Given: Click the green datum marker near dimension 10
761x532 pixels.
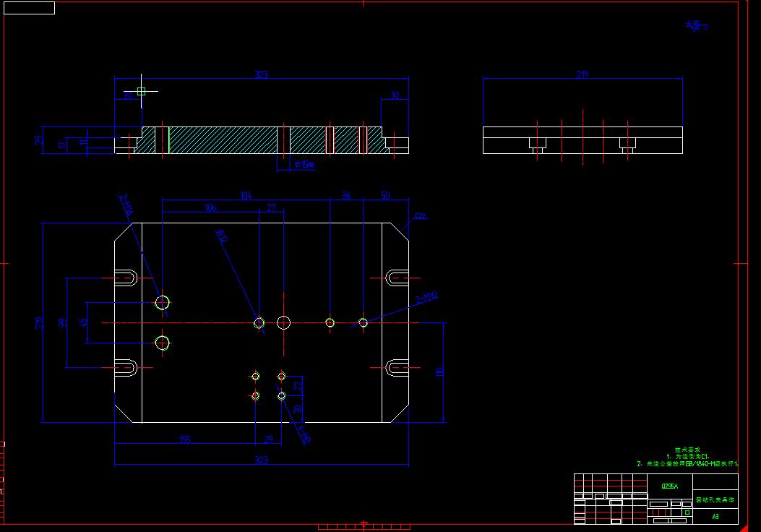Looking at the screenshot, I should [140, 90].
